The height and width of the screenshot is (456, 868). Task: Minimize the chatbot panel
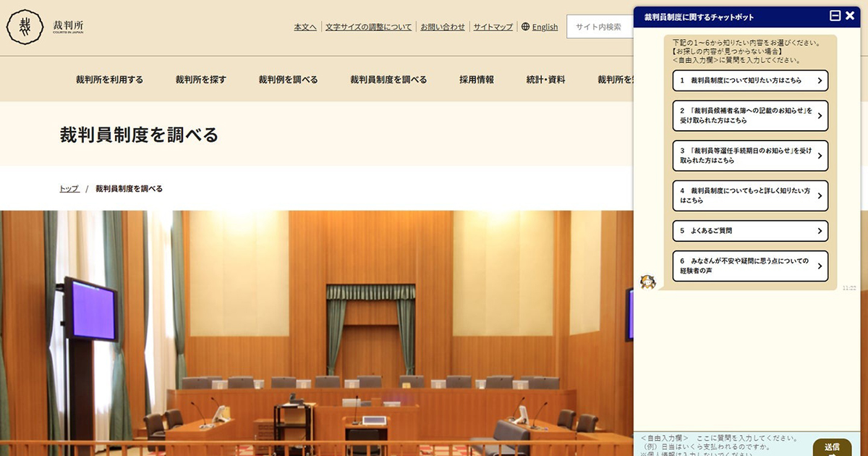click(835, 15)
